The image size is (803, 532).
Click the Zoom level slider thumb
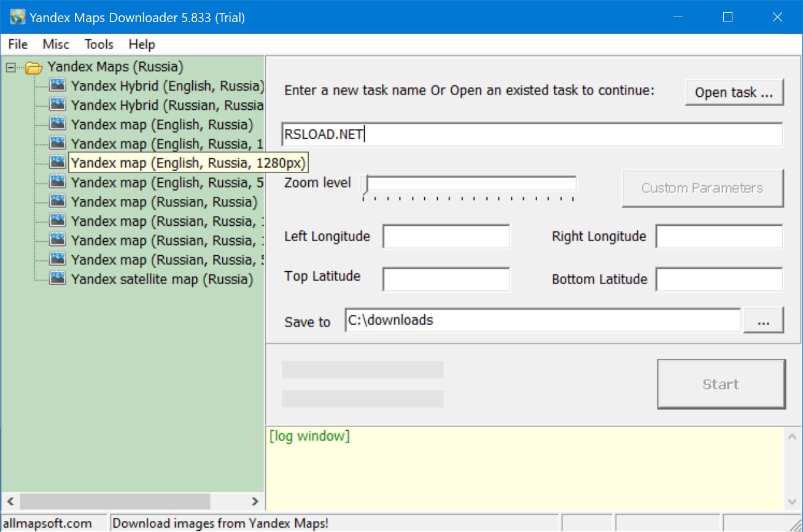coord(365,185)
